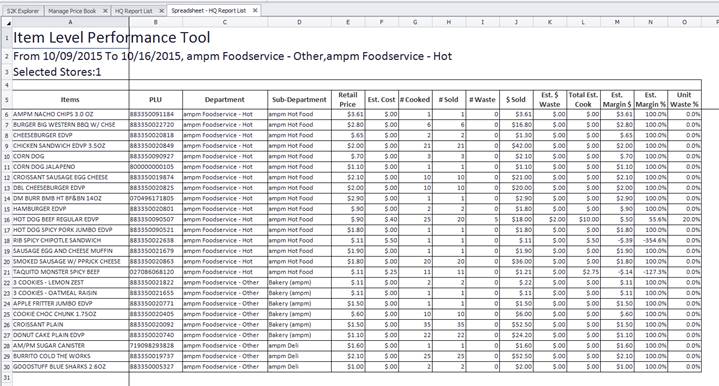Click the # Cooked heading cell
Screen dimensions: 719x386
pos(415,99)
